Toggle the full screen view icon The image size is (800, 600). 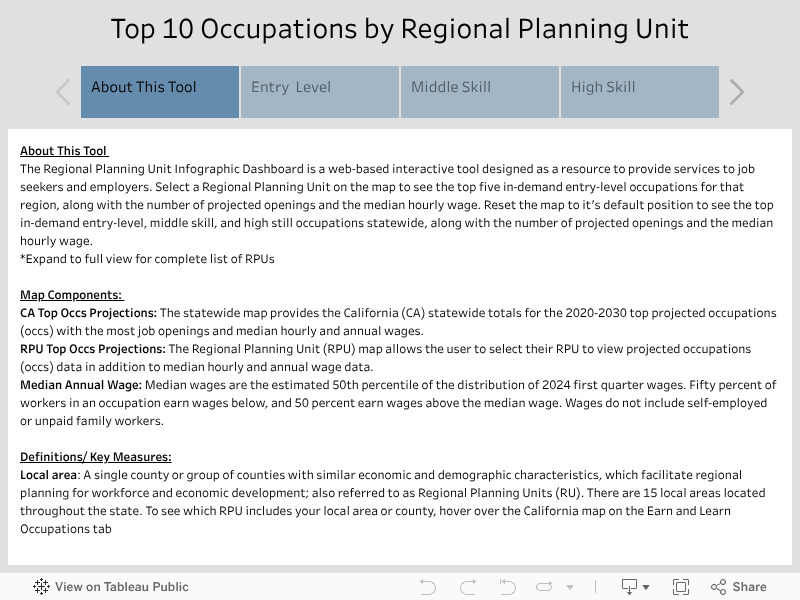click(681, 587)
